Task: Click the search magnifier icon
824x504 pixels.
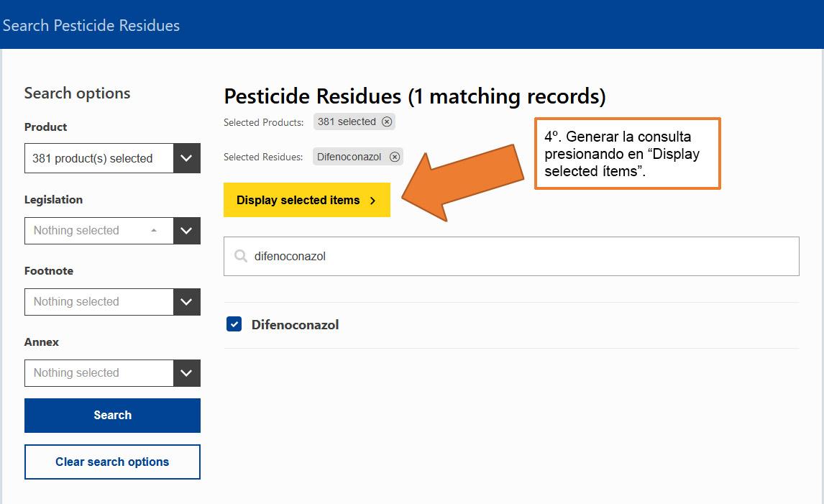Action: pos(241,256)
